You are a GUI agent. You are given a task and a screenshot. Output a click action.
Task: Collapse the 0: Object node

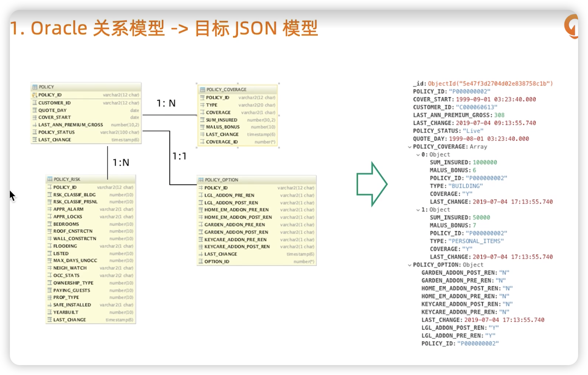coord(418,155)
